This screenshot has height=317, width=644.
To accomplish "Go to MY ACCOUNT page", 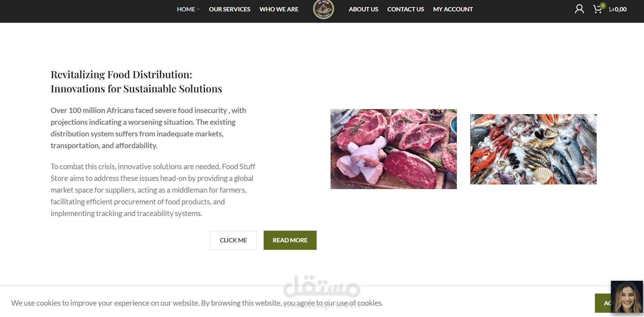I will pyautogui.click(x=453, y=9).
